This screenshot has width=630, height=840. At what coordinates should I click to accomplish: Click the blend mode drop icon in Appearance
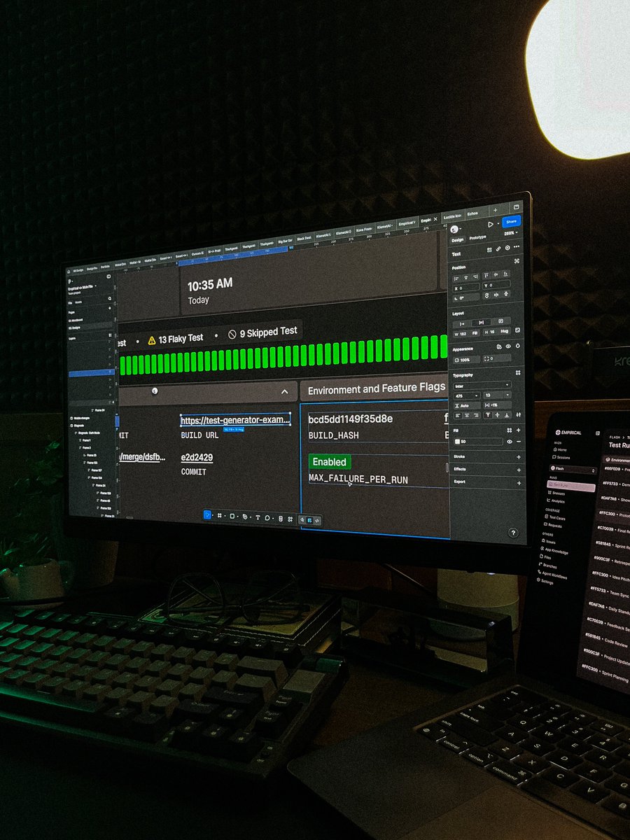[x=517, y=346]
